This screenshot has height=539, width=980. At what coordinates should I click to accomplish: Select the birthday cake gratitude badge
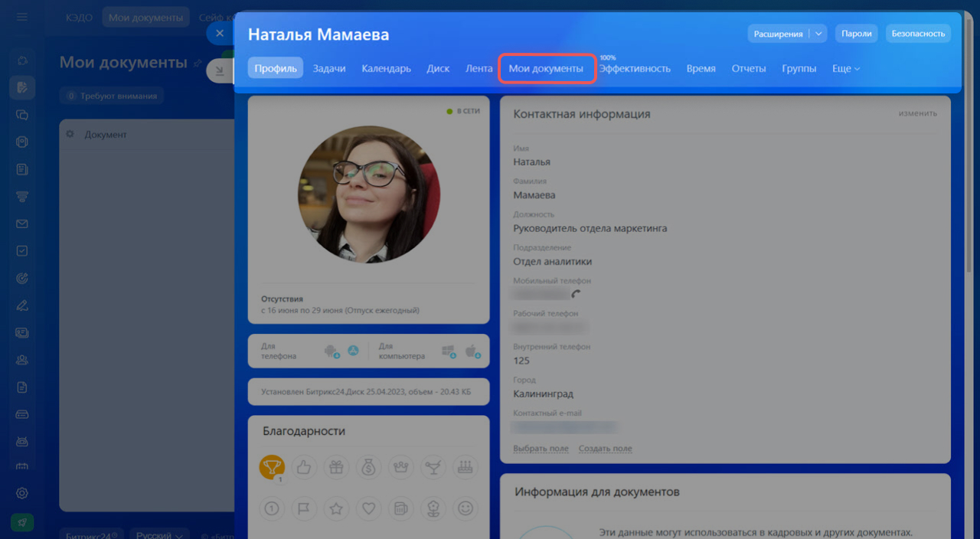(465, 466)
